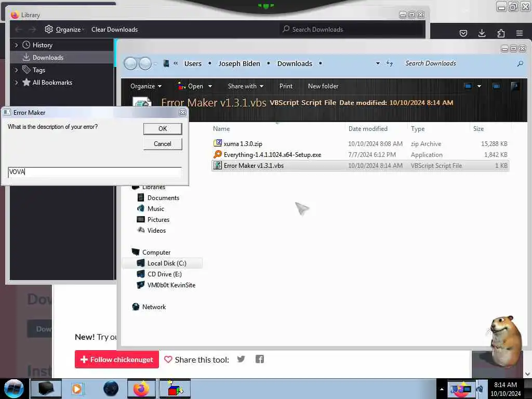Select Users in Explorer address path
Viewport: 532px width, 399px height.
[193, 63]
